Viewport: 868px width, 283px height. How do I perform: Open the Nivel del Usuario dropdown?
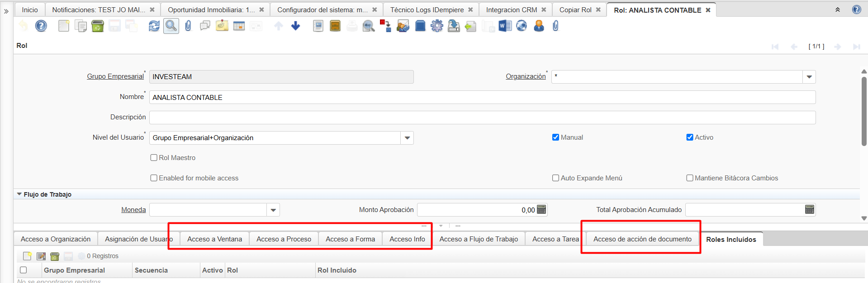pos(407,138)
